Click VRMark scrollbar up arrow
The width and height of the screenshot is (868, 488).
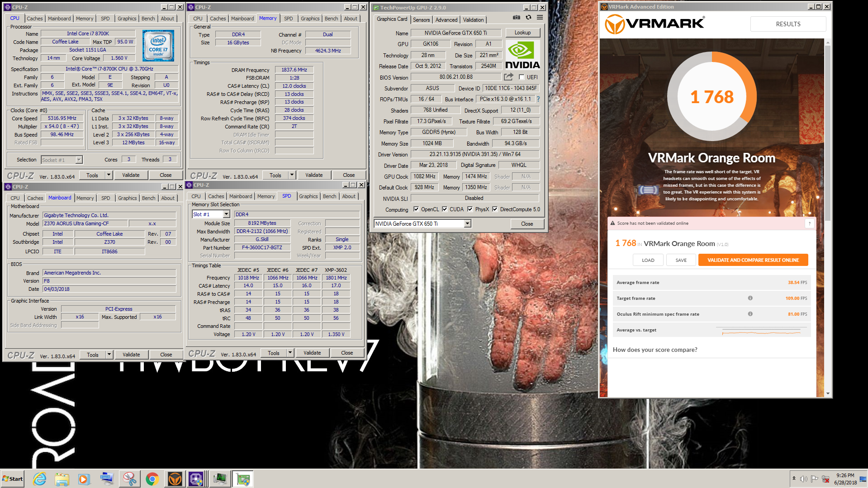pyautogui.click(x=828, y=43)
